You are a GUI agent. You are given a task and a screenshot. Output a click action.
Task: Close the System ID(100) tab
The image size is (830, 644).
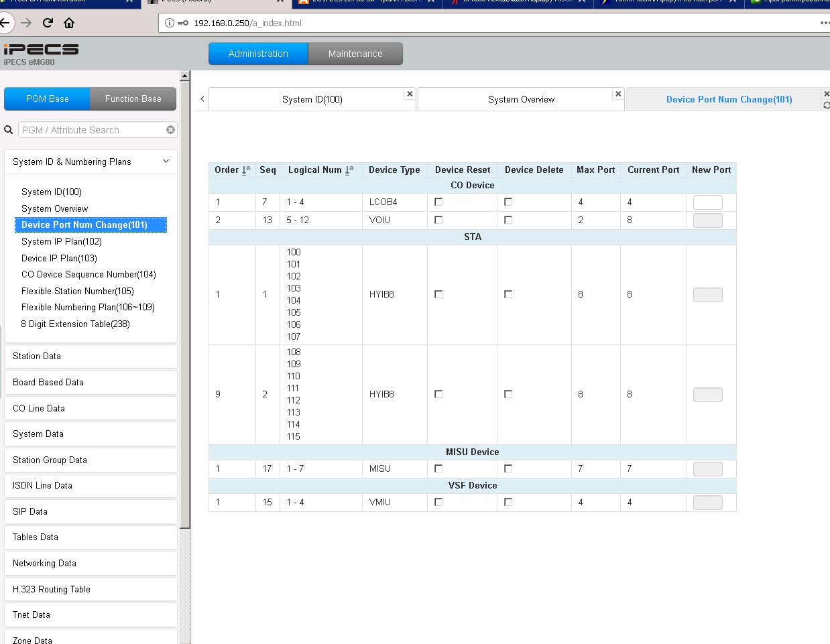410,94
